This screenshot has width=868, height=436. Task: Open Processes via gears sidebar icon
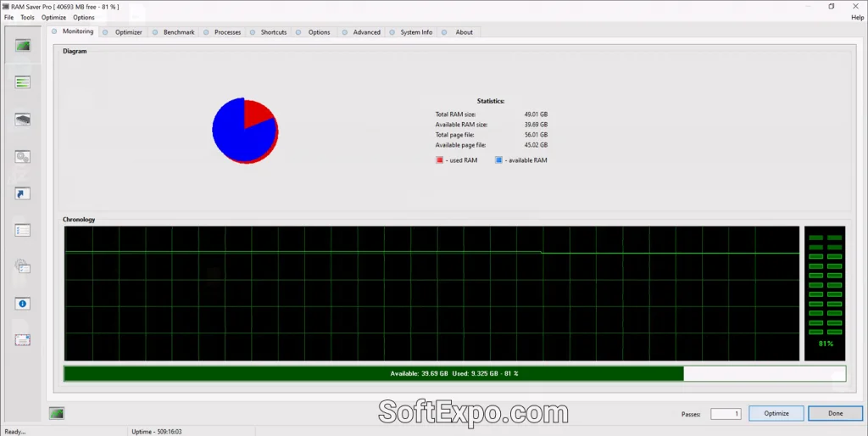(23, 157)
